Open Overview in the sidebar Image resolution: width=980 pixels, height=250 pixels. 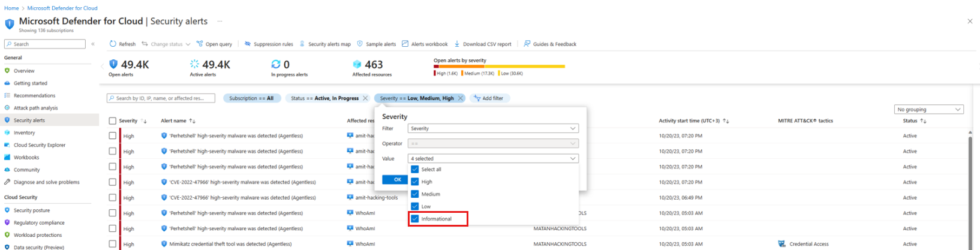24,71
